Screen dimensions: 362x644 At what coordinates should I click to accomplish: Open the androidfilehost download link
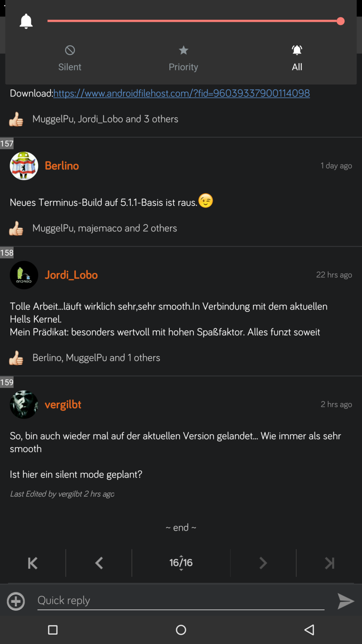pyautogui.click(x=181, y=93)
